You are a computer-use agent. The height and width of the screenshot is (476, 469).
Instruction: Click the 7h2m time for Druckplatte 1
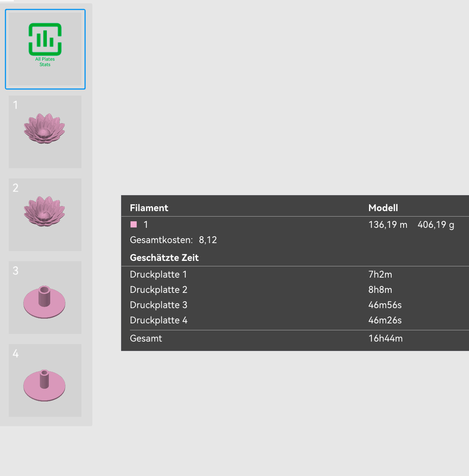[380, 274]
